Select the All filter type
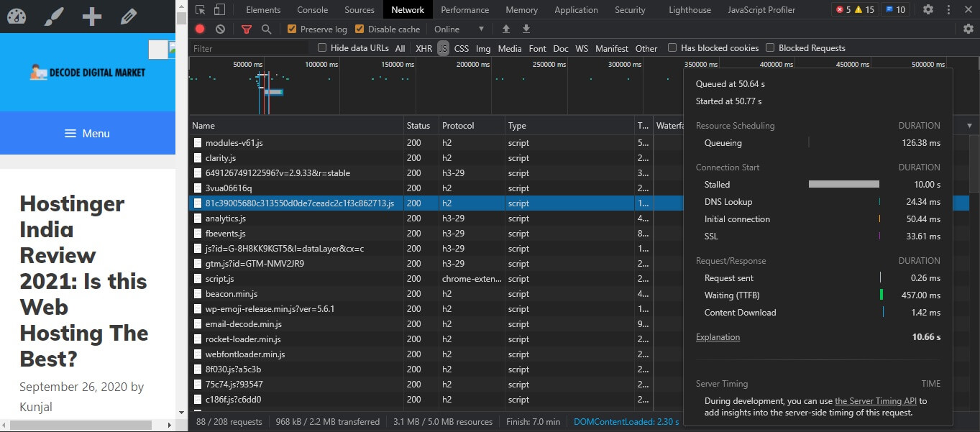Image resolution: width=980 pixels, height=432 pixels. [400, 48]
